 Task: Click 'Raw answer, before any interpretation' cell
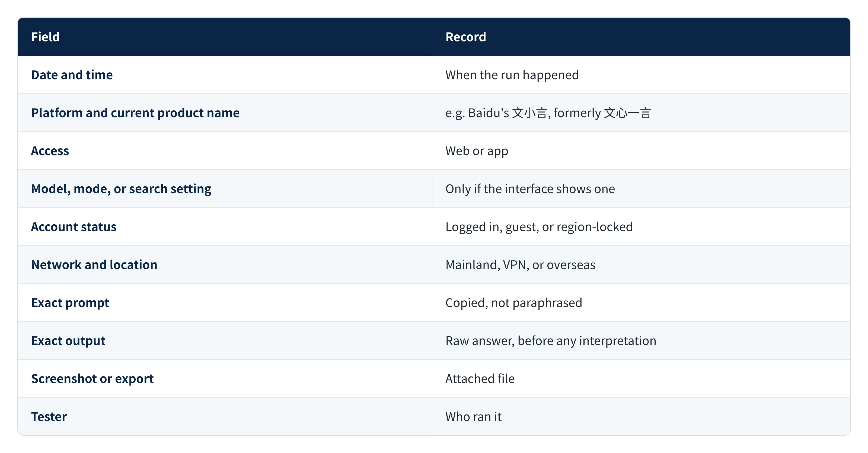[x=641, y=341]
